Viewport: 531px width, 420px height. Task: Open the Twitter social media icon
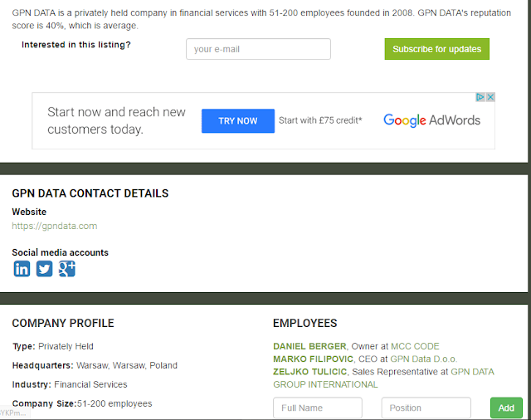click(44, 269)
